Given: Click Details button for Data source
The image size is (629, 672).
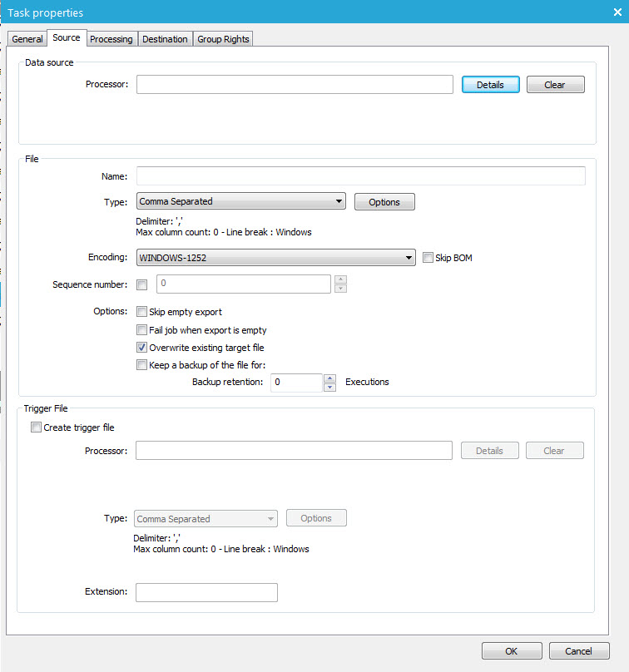Looking at the screenshot, I should [490, 85].
